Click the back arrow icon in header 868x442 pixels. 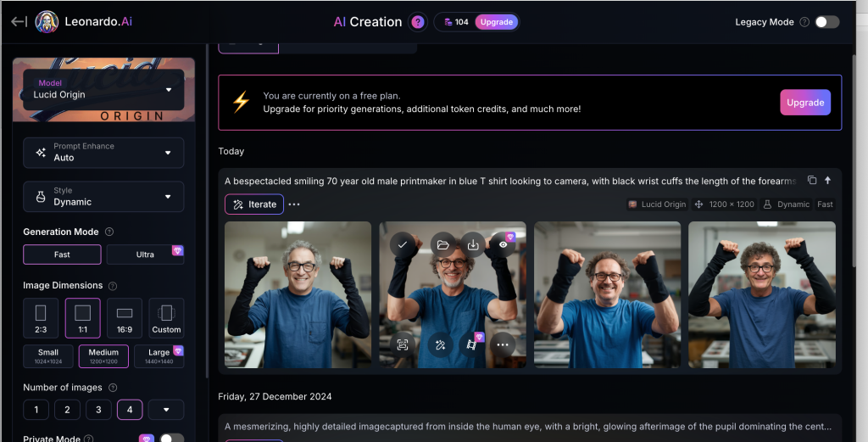(19, 22)
